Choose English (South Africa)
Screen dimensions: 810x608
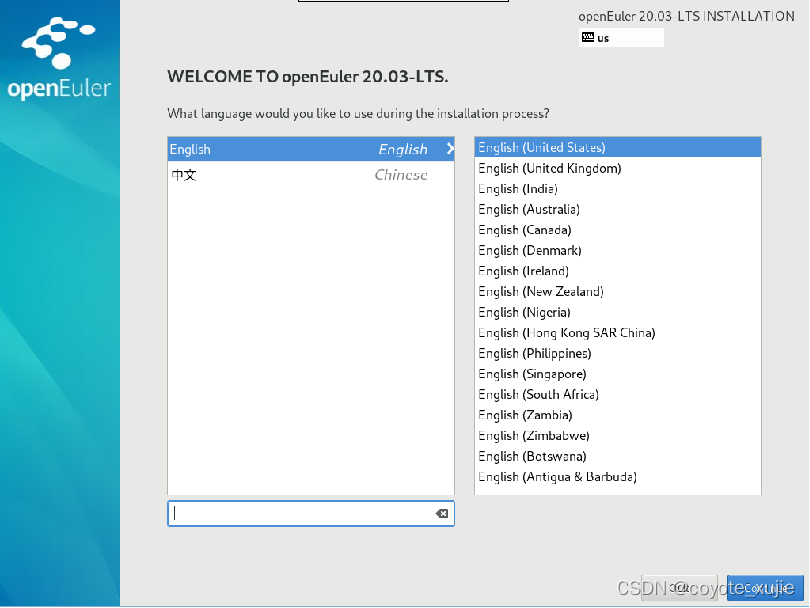click(618, 395)
